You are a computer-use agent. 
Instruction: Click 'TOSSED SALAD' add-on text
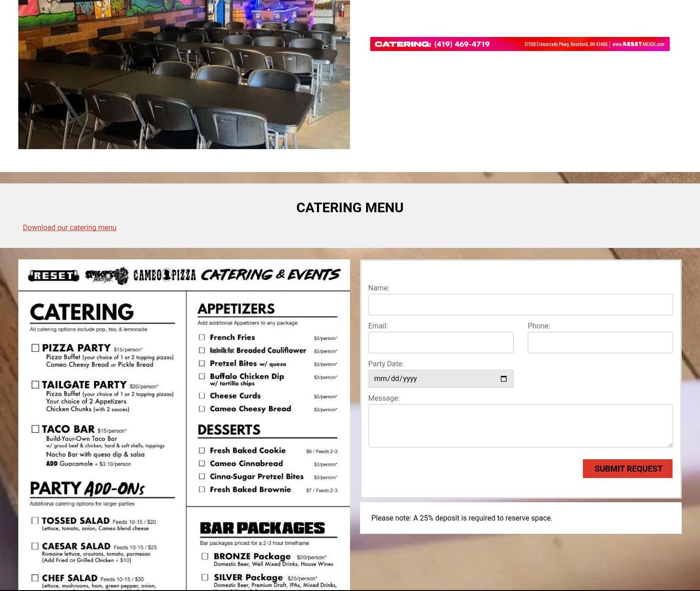pos(76,521)
